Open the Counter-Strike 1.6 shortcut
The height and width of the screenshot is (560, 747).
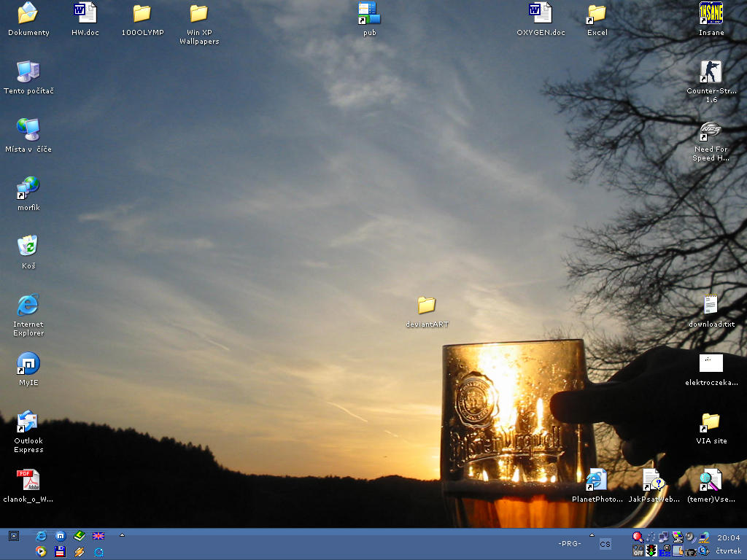coord(711,73)
